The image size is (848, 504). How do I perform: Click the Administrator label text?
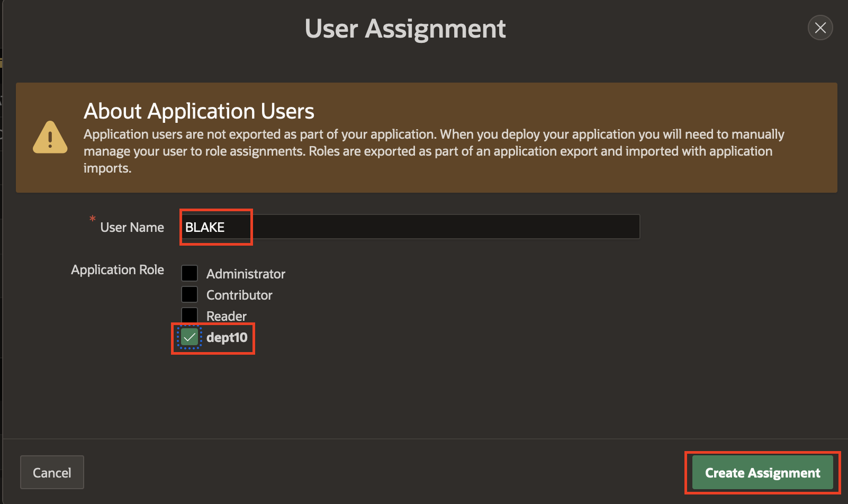246,274
